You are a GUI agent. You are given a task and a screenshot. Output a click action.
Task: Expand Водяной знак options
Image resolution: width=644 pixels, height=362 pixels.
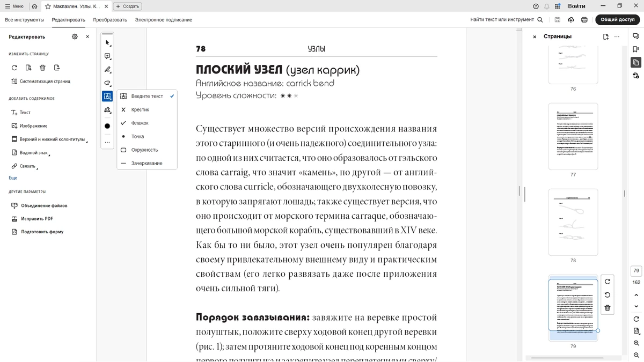[30, 153]
